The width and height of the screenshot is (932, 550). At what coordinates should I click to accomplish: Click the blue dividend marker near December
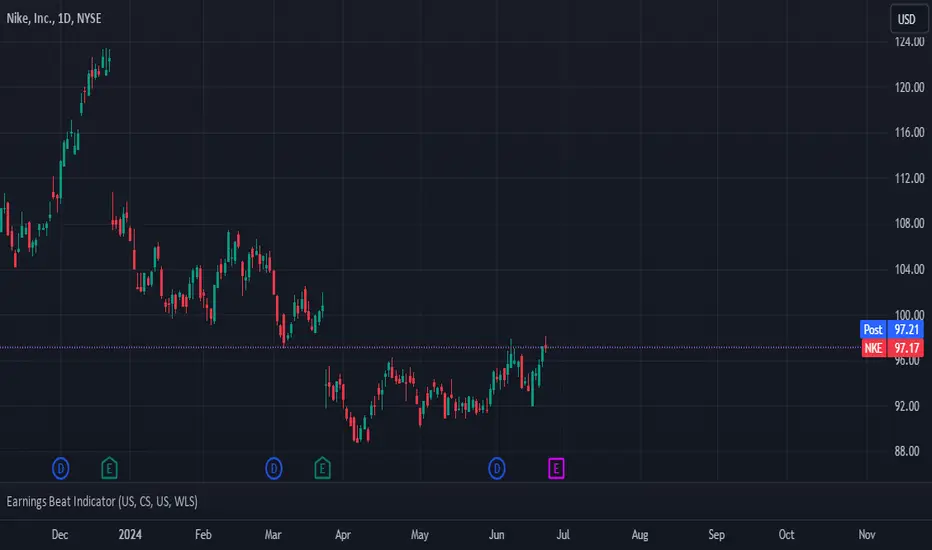click(x=61, y=469)
